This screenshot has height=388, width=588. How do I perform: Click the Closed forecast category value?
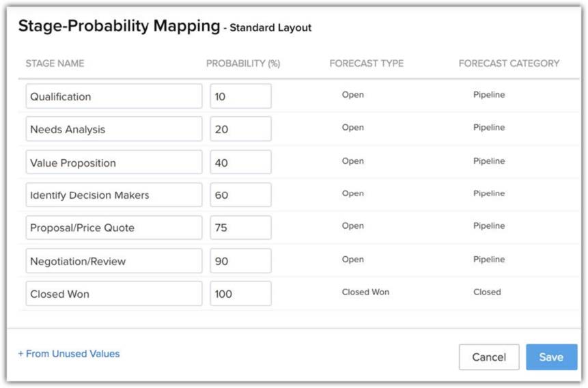pyautogui.click(x=487, y=292)
